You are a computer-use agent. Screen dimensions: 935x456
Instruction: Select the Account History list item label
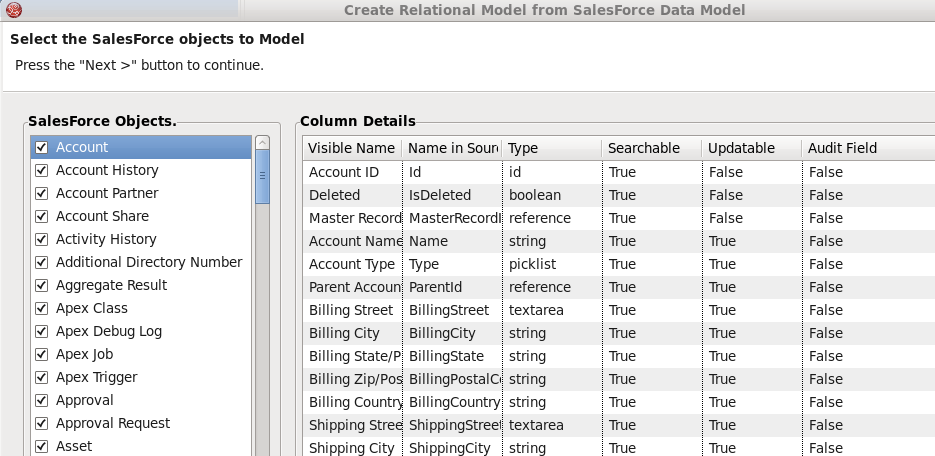pos(107,170)
